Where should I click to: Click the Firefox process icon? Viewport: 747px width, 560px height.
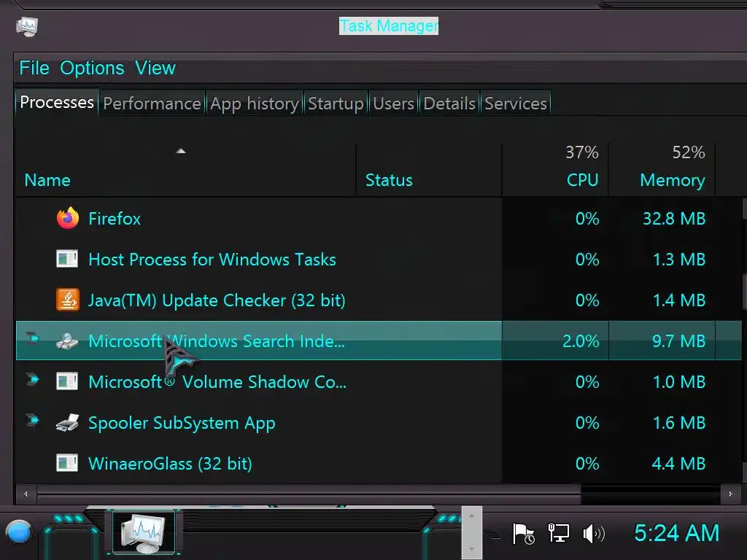68,219
